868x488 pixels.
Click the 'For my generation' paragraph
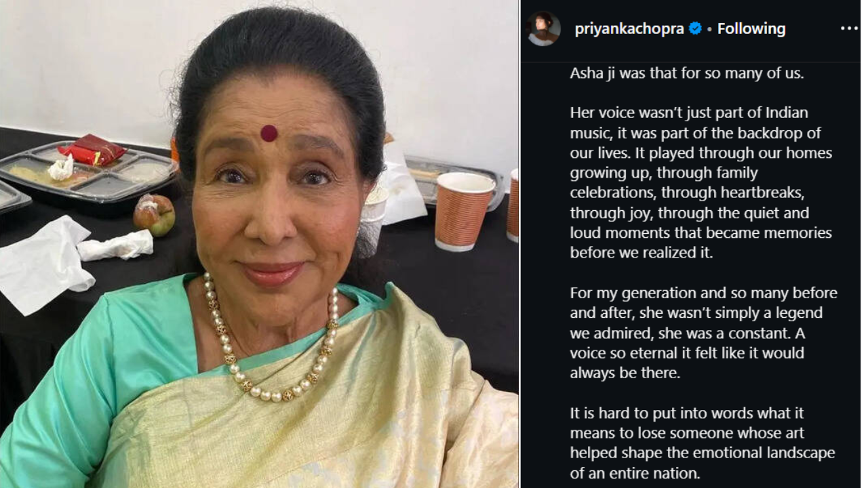704,333
